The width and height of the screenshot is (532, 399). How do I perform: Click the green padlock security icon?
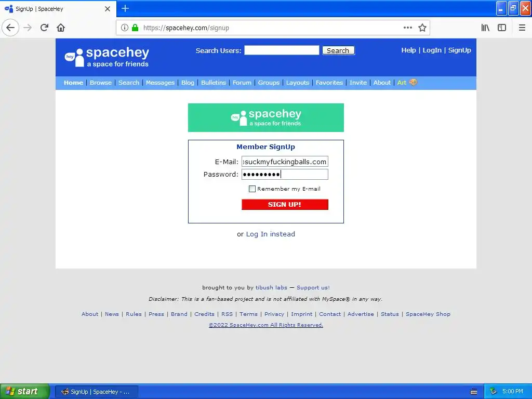click(x=135, y=28)
